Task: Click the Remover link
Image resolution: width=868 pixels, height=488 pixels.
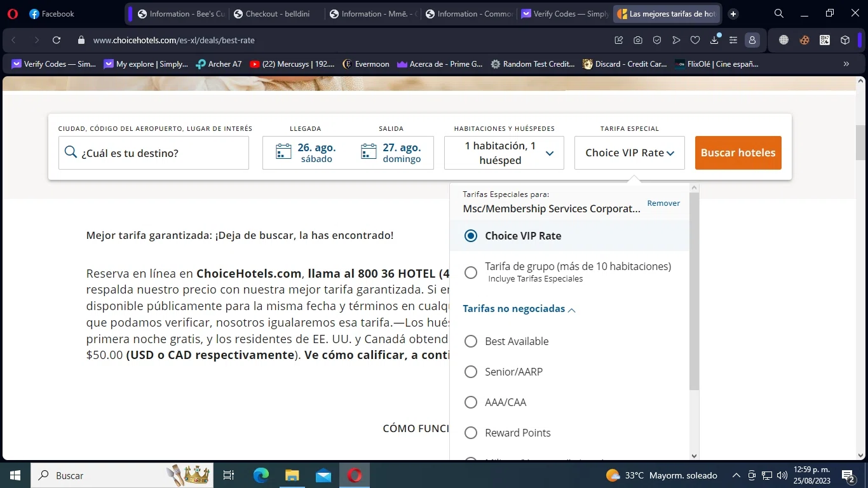Action: 663,203
